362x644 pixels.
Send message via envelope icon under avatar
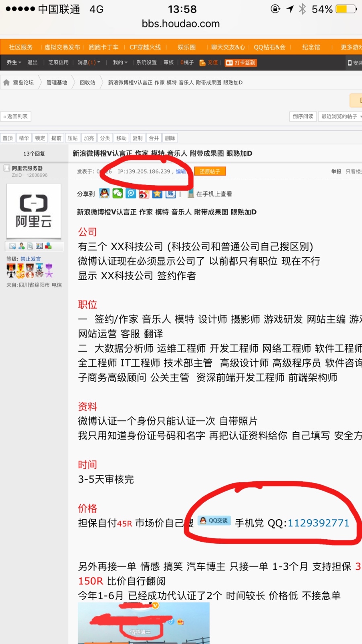(12, 246)
